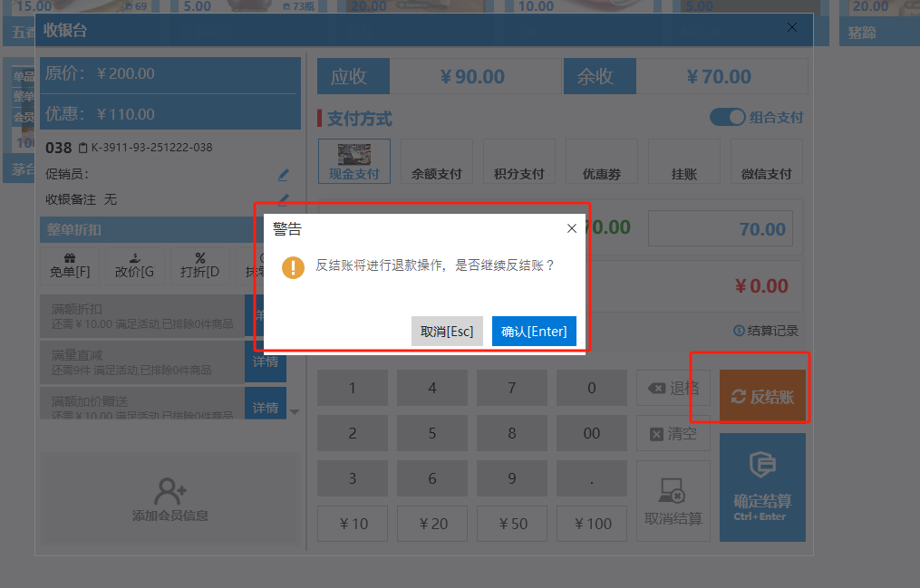The image size is (920, 588).
Task: Click the orange 反结账 button
Action: (x=762, y=396)
